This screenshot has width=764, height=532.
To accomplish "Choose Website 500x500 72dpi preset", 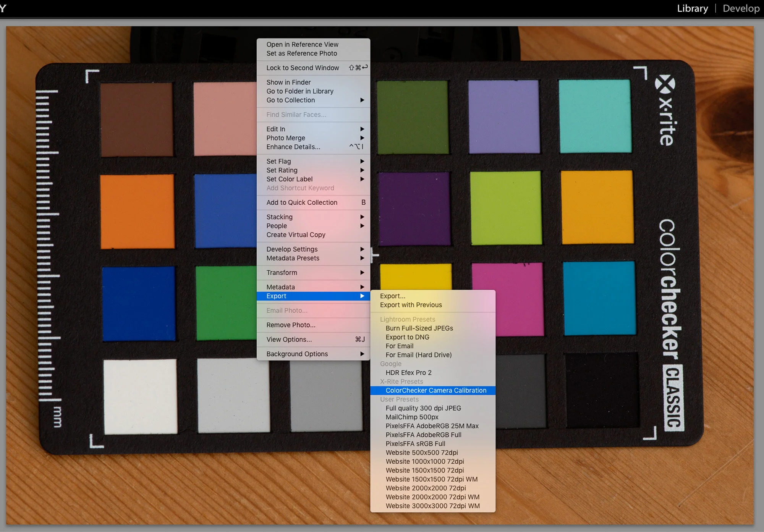I will pos(433,453).
